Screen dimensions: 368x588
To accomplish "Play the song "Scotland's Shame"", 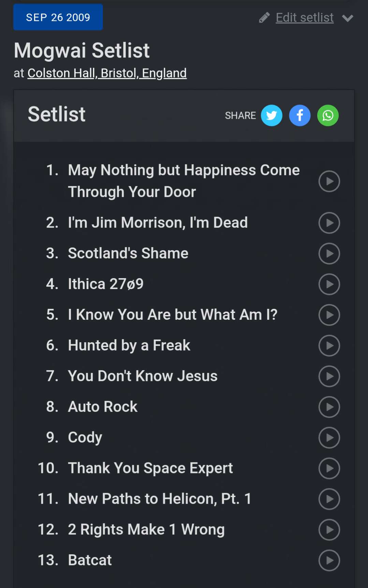I will point(329,254).
